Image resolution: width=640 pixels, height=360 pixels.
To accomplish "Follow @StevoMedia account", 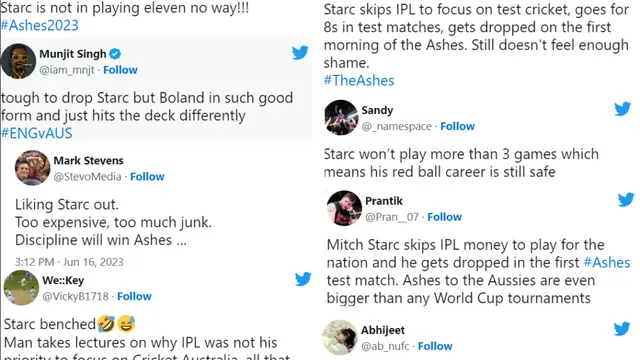I will [x=147, y=177].
